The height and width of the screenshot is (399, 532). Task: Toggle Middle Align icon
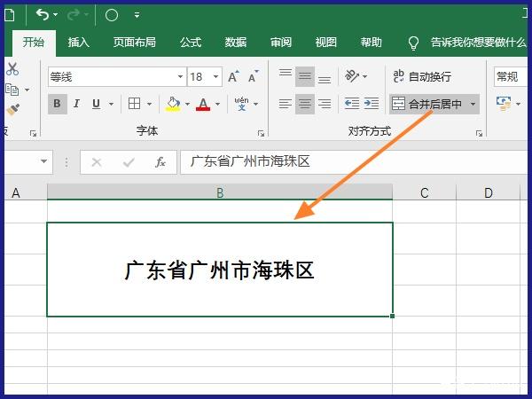(x=305, y=76)
